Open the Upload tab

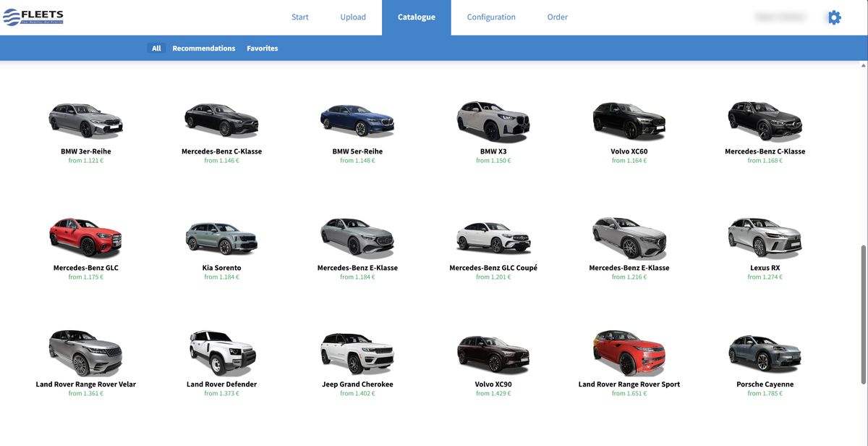(x=353, y=17)
